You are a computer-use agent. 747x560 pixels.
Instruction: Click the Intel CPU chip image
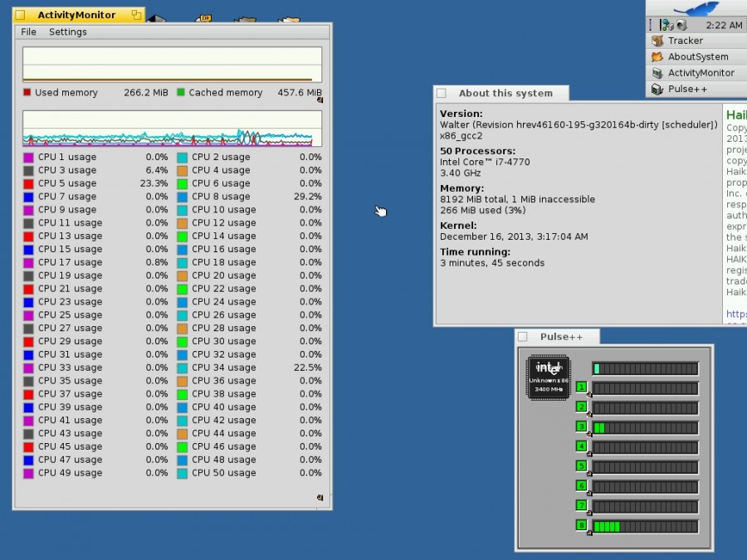click(x=548, y=377)
